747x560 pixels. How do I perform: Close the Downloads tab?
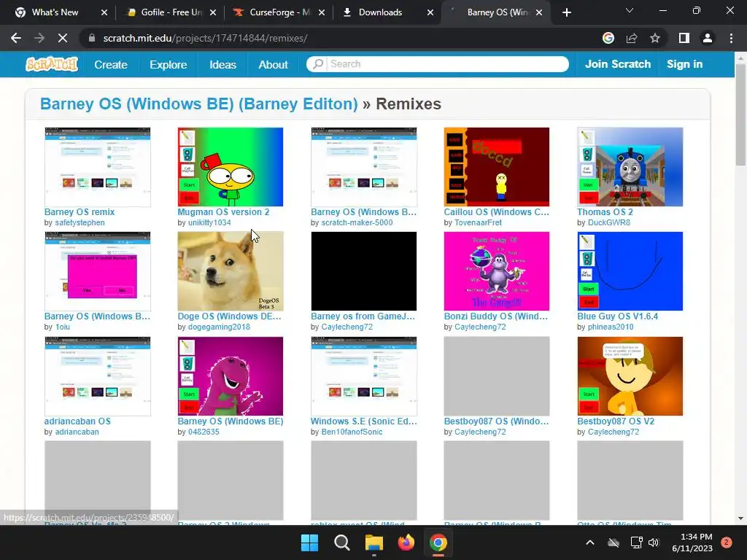[x=430, y=12]
